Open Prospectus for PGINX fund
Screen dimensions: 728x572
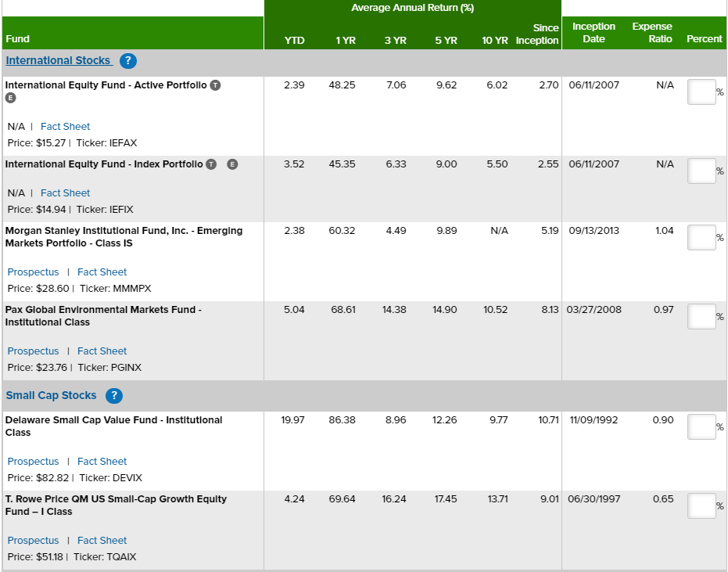tap(34, 351)
